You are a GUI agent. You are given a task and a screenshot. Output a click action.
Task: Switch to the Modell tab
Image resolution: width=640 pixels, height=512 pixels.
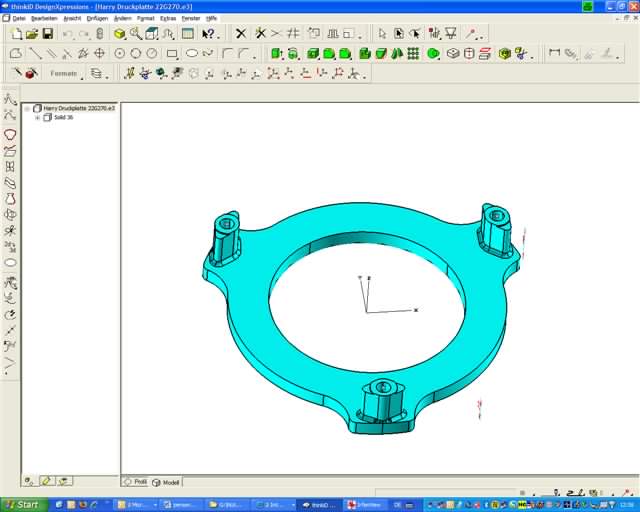[166, 481]
